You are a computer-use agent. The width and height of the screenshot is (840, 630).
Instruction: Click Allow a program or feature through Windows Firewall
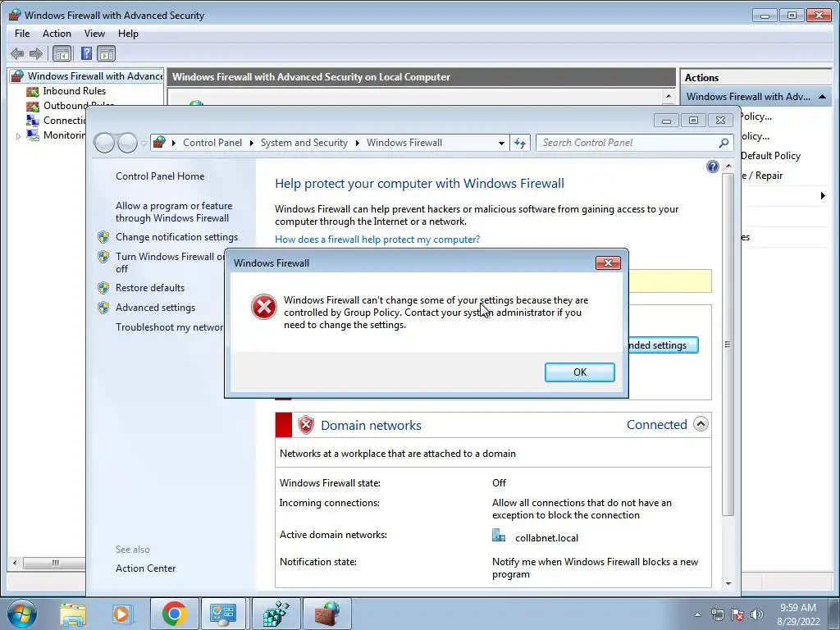pos(174,212)
